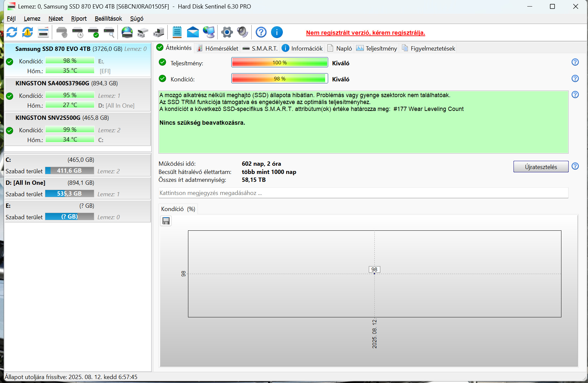Screen dimensions: 588x383
Task: Open the Nézet menu
Action: click(x=56, y=19)
